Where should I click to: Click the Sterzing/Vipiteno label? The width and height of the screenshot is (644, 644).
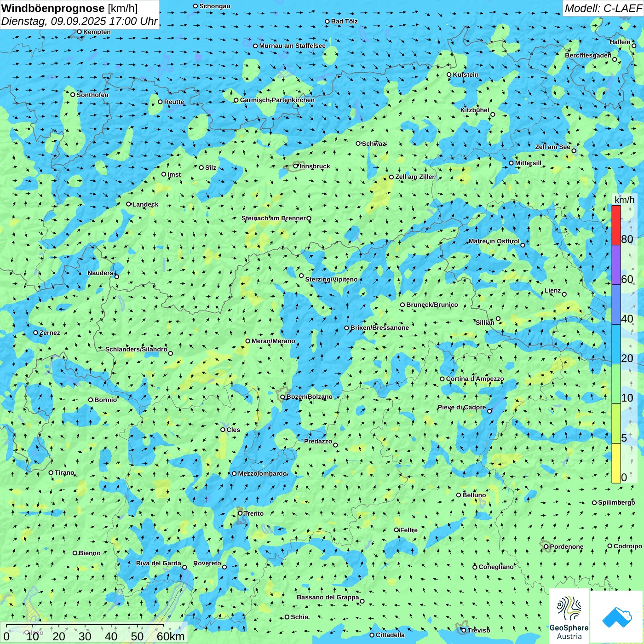pyautogui.click(x=331, y=279)
